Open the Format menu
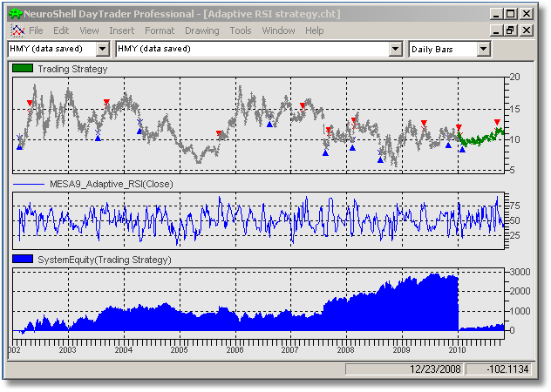 (160, 30)
